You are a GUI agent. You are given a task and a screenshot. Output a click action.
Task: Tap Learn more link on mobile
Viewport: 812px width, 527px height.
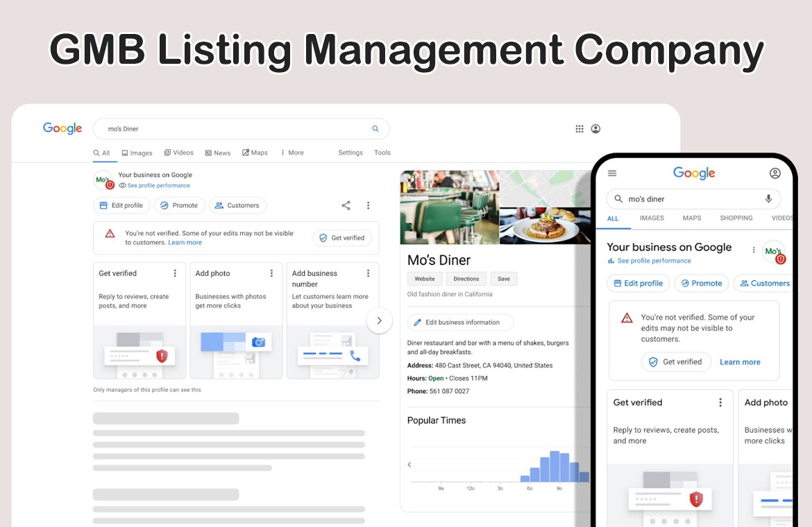point(740,362)
